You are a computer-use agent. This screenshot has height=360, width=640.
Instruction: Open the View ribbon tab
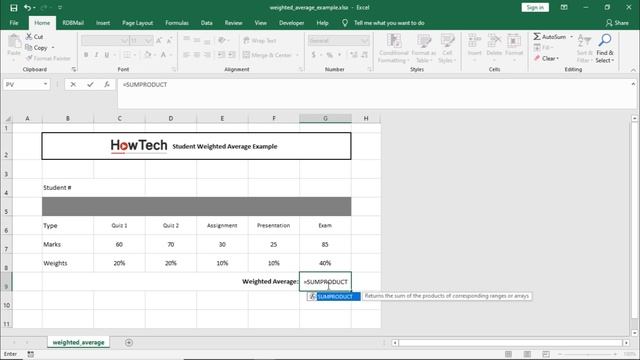[260, 23]
